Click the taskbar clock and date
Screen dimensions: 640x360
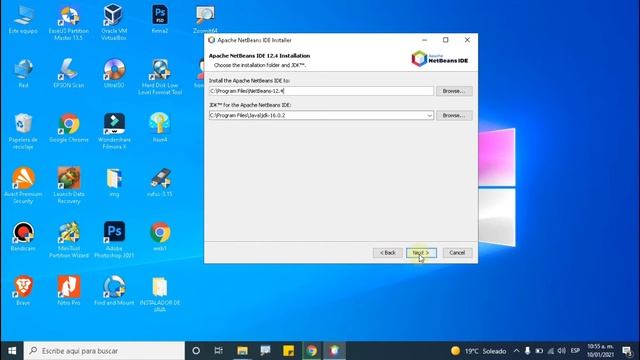(x=600, y=351)
